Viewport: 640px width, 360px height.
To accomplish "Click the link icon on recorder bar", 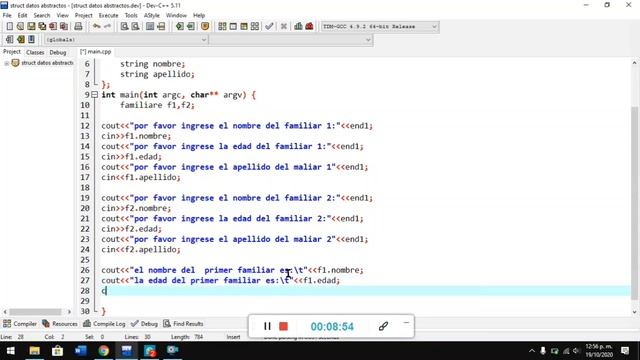I will (x=383, y=326).
